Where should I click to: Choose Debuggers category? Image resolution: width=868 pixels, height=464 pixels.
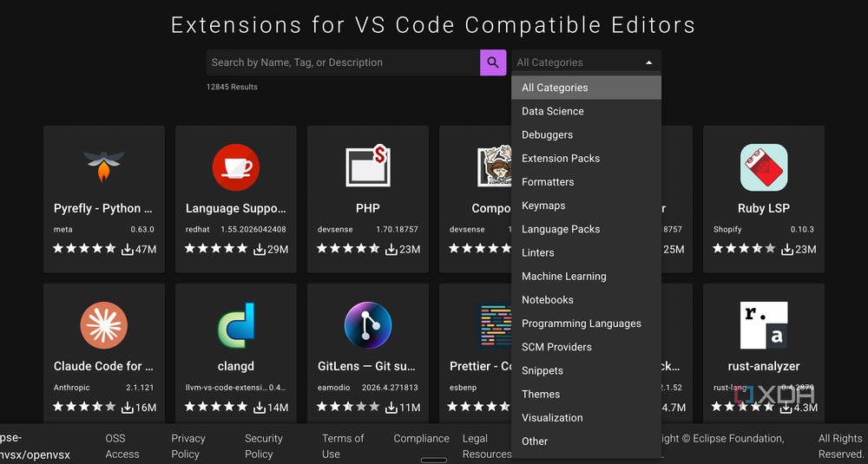586,135
